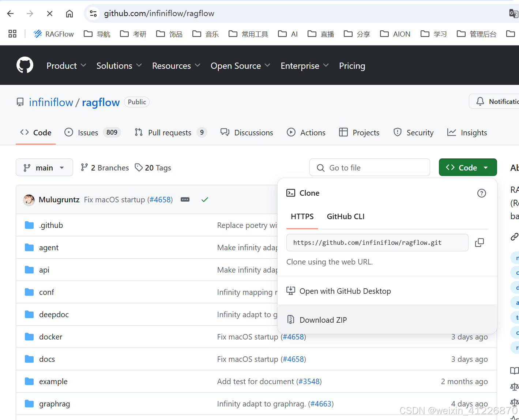Switch to the Actions tab
This screenshot has width=519, height=420.
point(306,132)
